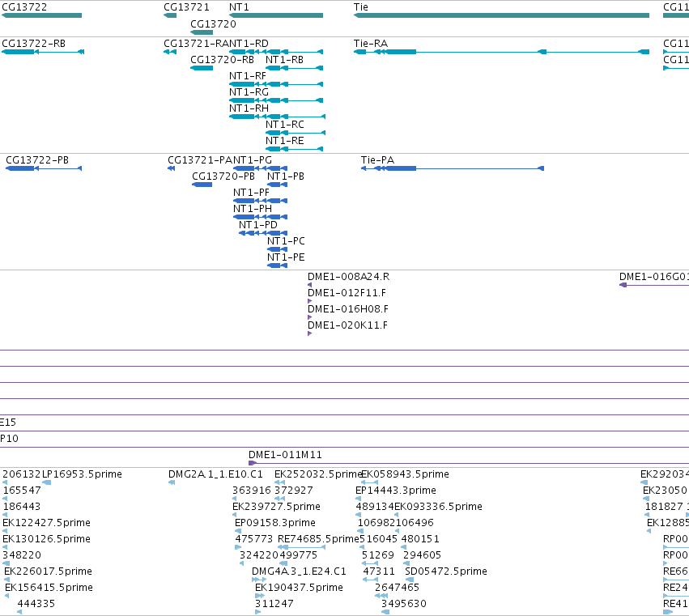Screen dimensions: 689x616
Task: Click the CG13720 gene label
Action: (x=213, y=23)
